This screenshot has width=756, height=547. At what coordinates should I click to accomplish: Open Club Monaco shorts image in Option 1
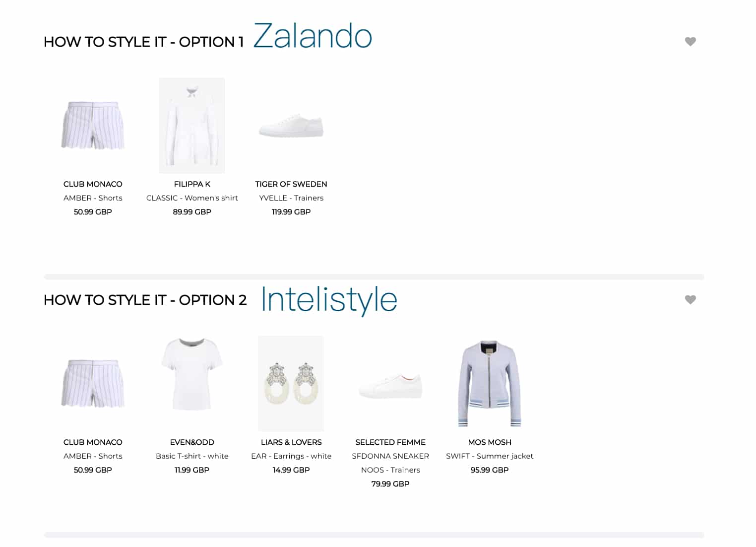click(x=93, y=126)
